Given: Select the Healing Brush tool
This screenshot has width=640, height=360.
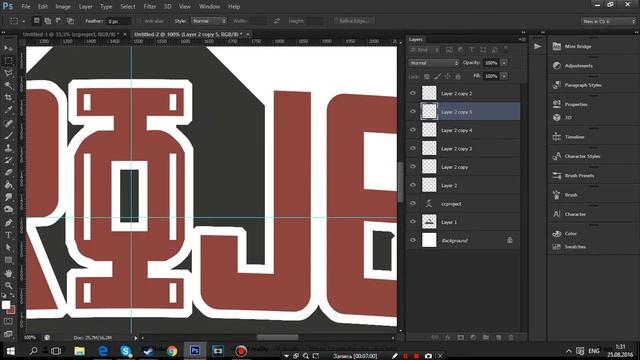Looking at the screenshot, I should pos(8,123).
